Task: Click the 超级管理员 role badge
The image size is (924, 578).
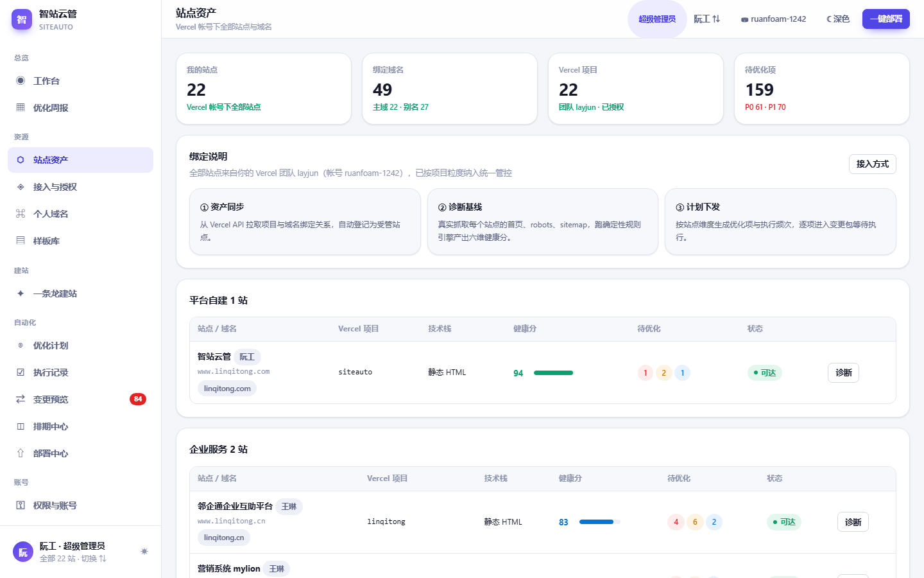Action: [657, 19]
